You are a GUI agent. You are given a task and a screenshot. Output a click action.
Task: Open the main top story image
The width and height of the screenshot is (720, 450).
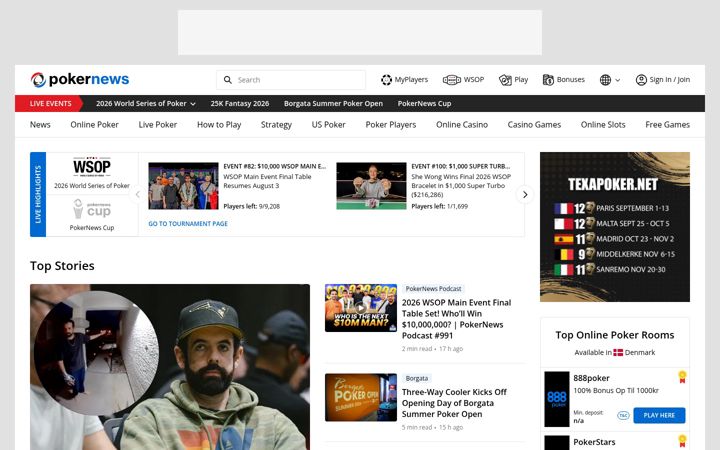pyautogui.click(x=170, y=367)
